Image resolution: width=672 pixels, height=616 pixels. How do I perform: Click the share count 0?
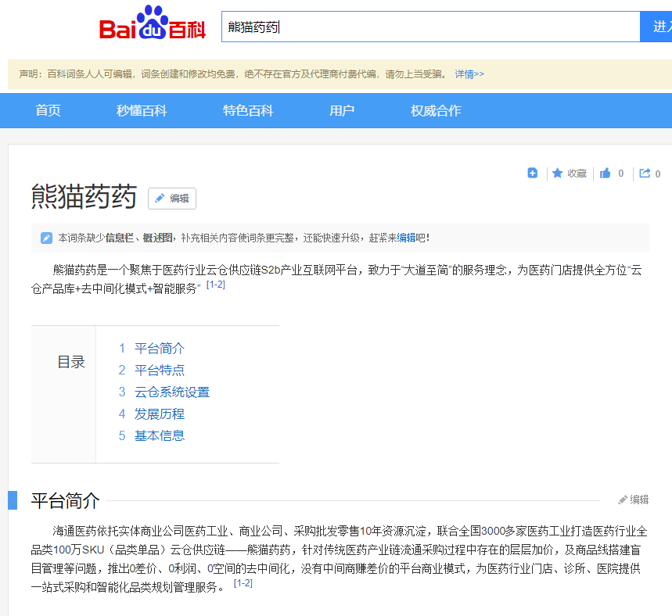pyautogui.click(x=657, y=174)
